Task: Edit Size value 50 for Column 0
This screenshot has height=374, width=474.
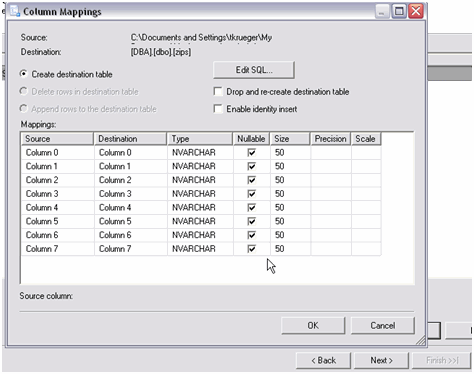Action: point(291,153)
